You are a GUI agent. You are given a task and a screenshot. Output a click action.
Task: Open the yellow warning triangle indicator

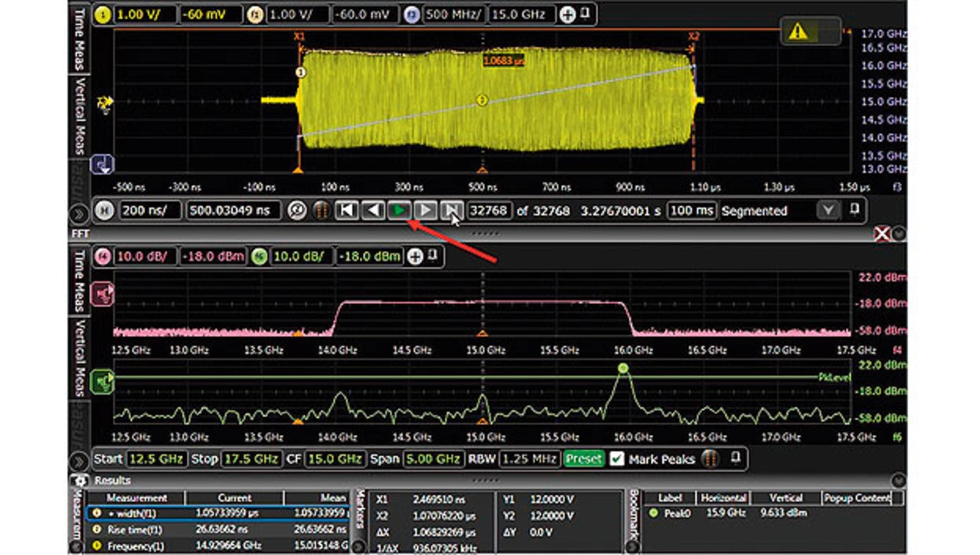pos(799,31)
